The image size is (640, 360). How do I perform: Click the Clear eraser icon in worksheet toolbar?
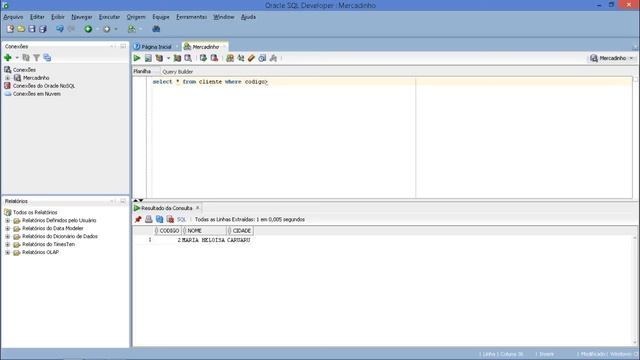coord(251,58)
